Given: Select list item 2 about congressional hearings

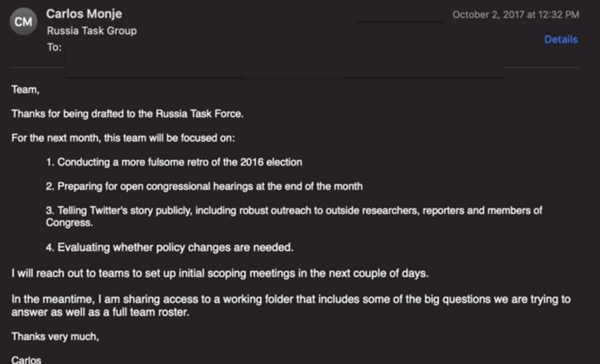Looking at the screenshot, I should 204,186.
